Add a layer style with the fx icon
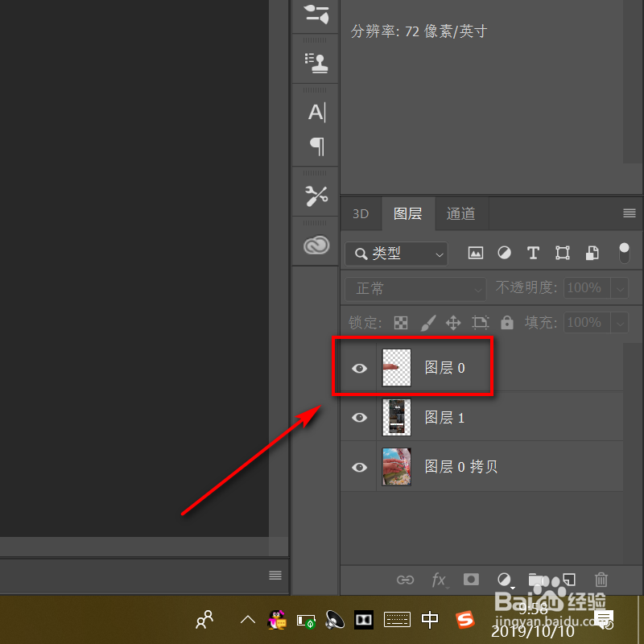Viewport: 644px width, 644px height. (440, 580)
